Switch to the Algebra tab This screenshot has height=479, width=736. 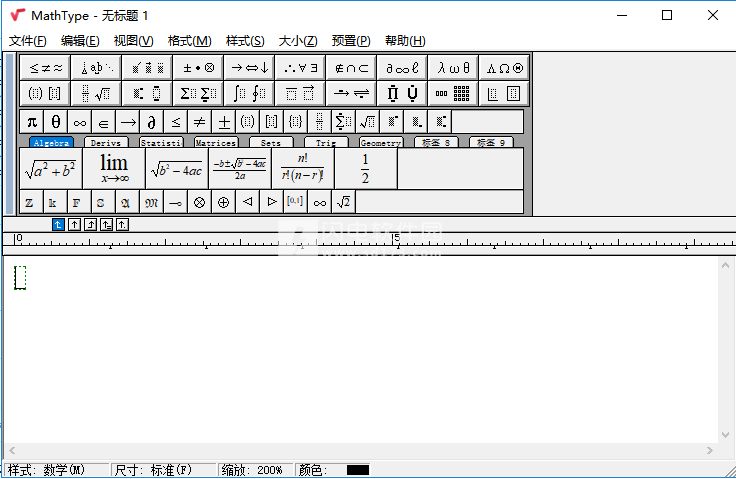click(51, 142)
